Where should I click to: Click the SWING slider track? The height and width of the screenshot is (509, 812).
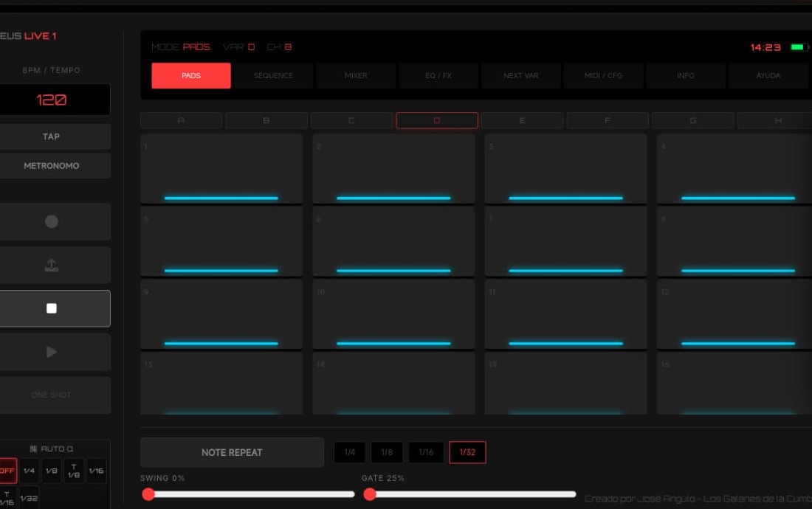point(249,494)
